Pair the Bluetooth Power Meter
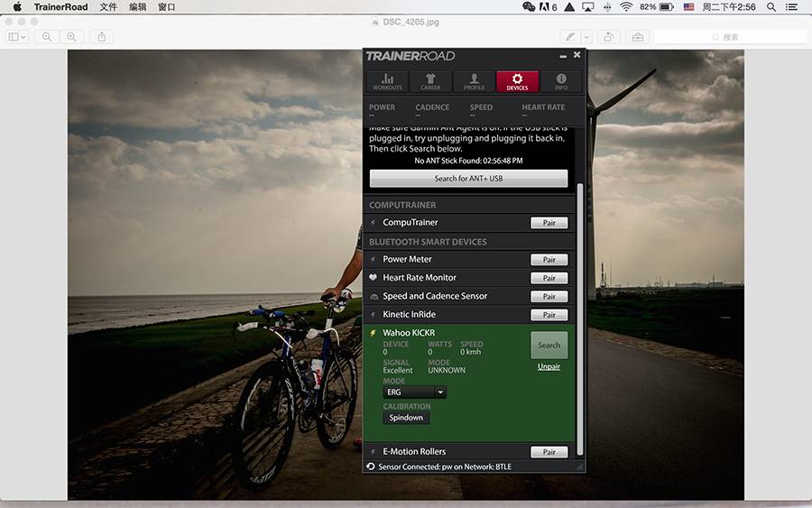The image size is (812, 508). click(549, 260)
